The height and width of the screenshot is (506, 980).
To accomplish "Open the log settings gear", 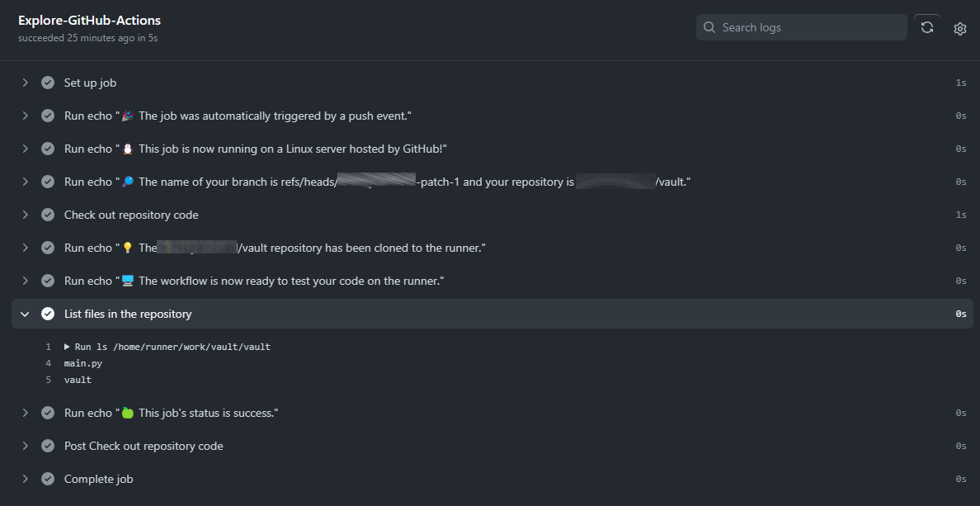I will [960, 29].
